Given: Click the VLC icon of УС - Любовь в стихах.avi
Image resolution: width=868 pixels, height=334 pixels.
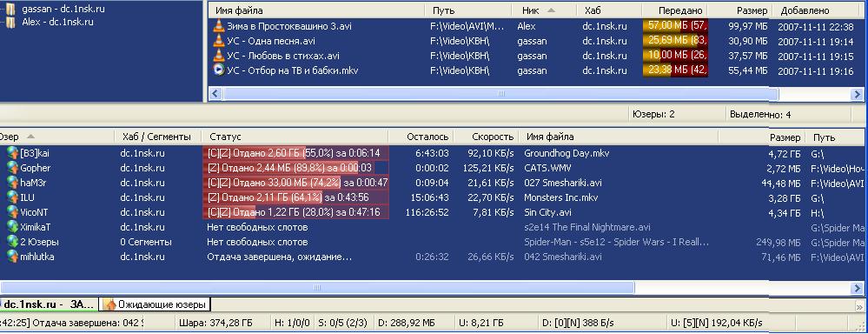Looking at the screenshot, I should tap(219, 56).
